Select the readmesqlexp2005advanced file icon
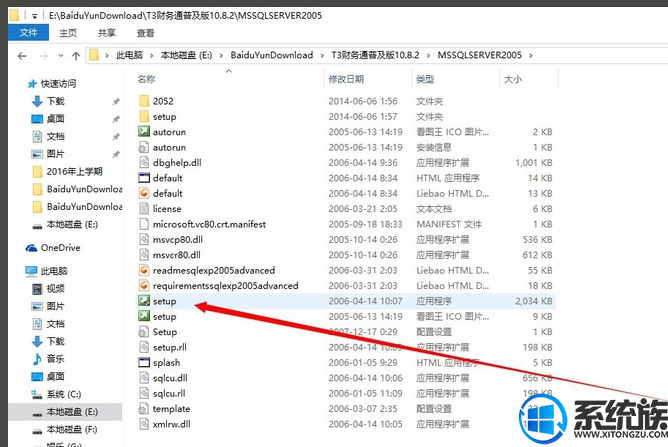The width and height of the screenshot is (668, 447). click(144, 270)
